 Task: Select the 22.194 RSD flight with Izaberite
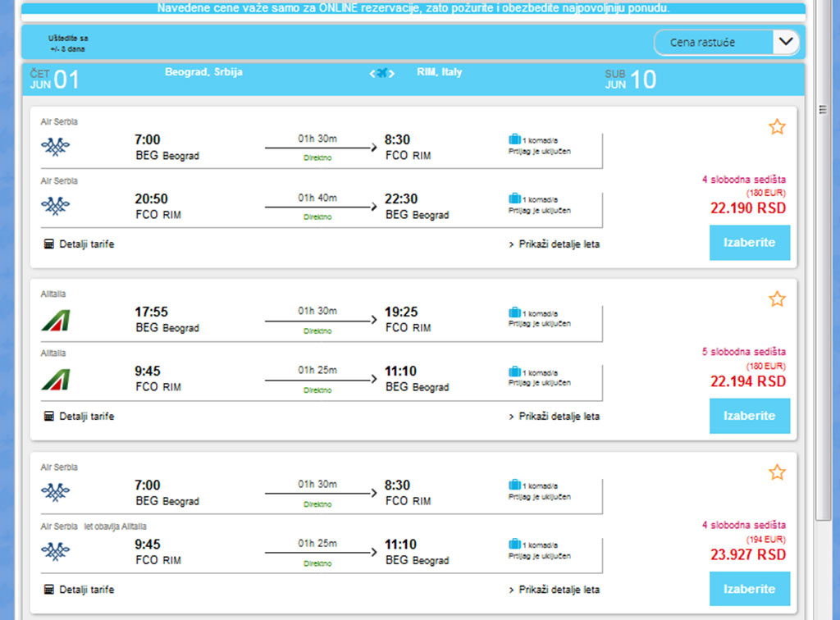[x=750, y=416]
